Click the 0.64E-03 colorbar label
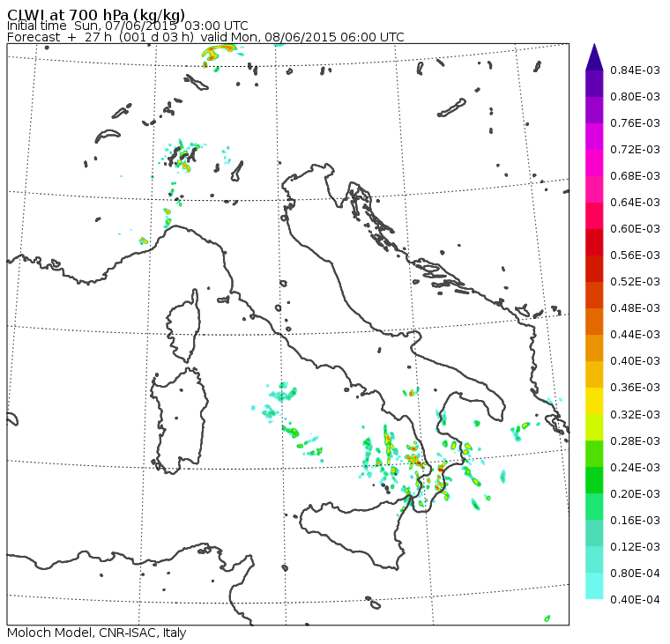This screenshot has height=644, width=670. click(x=635, y=203)
